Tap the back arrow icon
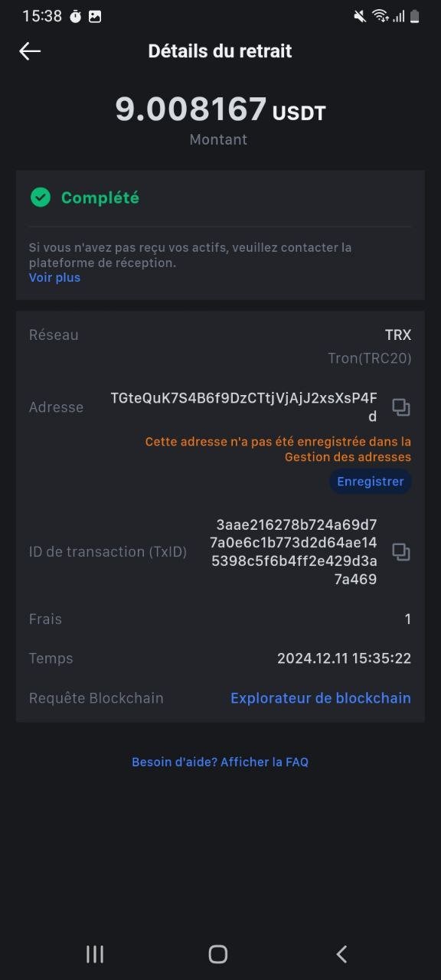The width and height of the screenshot is (441, 980). pos(30,51)
